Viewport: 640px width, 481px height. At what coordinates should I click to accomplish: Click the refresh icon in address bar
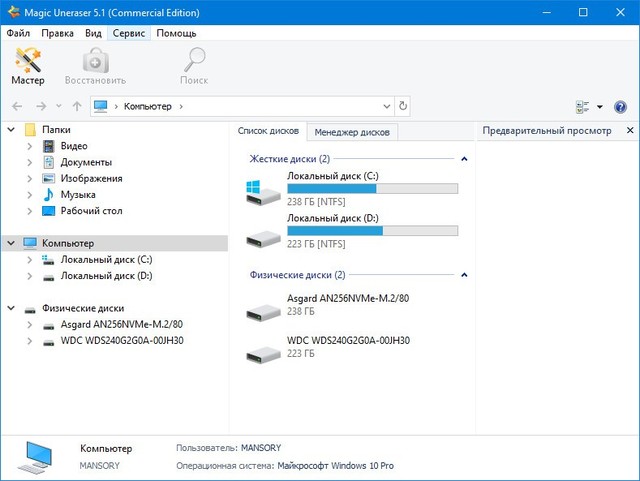(x=403, y=106)
